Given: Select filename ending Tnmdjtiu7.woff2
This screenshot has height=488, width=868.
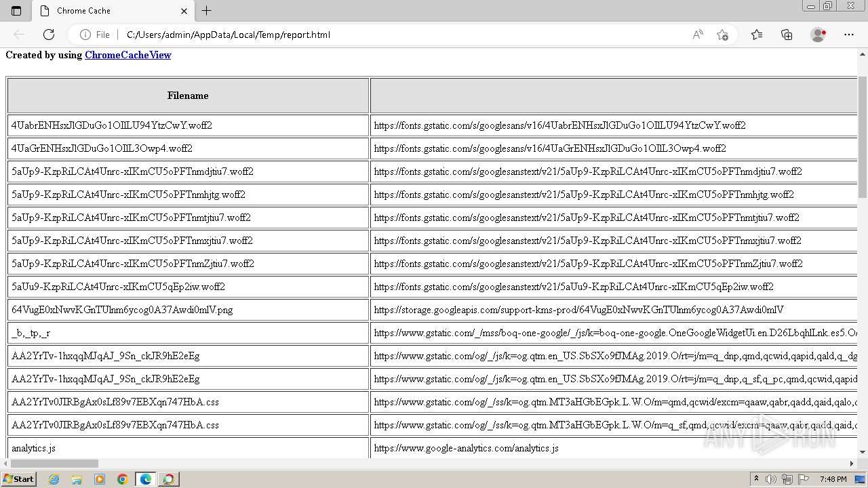Looking at the screenshot, I should tap(132, 171).
